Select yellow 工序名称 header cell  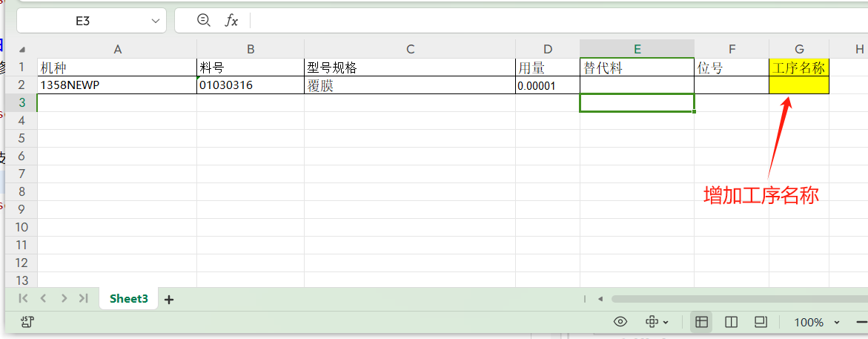(x=798, y=68)
